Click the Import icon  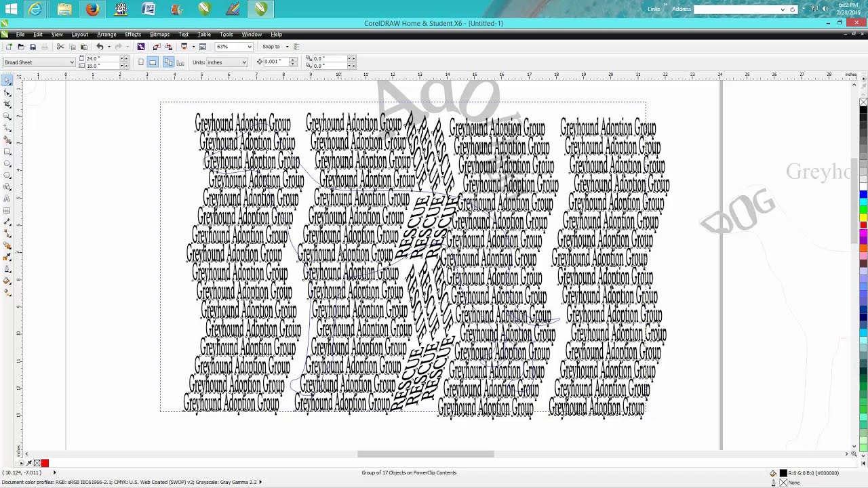tap(157, 47)
